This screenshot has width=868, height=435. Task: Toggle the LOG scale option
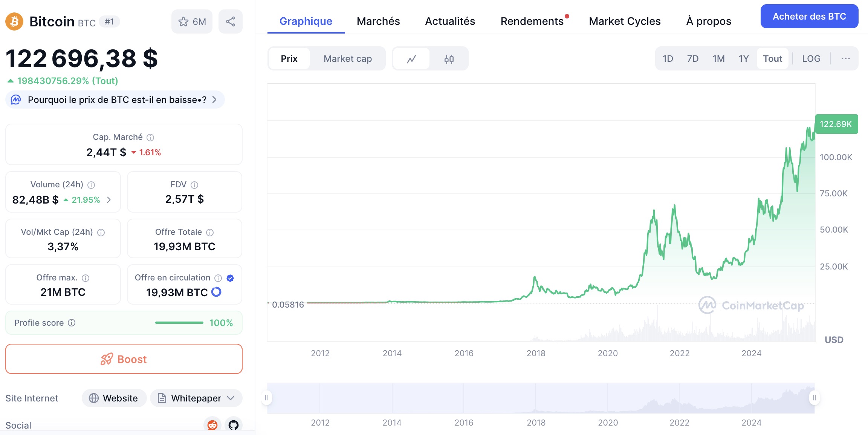coord(811,58)
